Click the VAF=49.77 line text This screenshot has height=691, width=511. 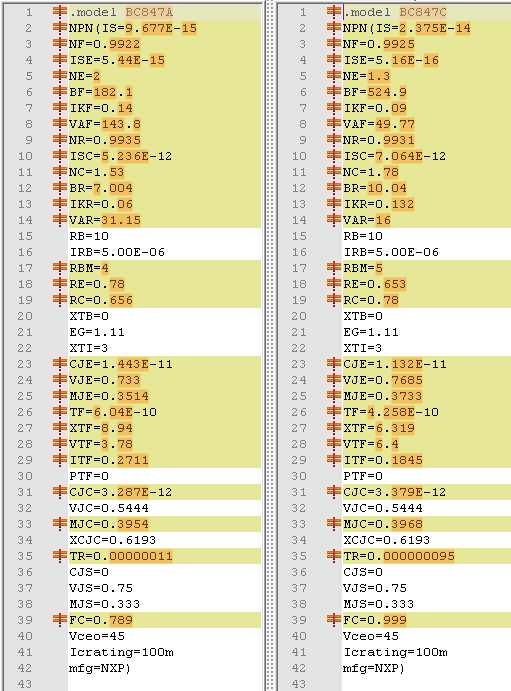(379, 124)
